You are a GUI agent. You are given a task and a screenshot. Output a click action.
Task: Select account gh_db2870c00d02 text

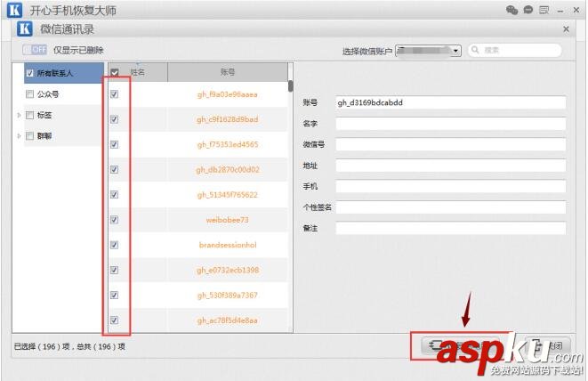(228, 170)
